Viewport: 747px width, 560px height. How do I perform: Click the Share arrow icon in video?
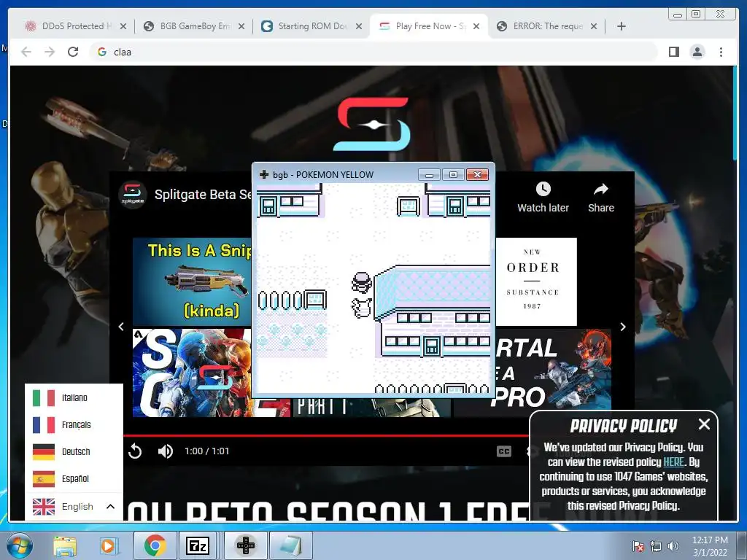(x=601, y=190)
